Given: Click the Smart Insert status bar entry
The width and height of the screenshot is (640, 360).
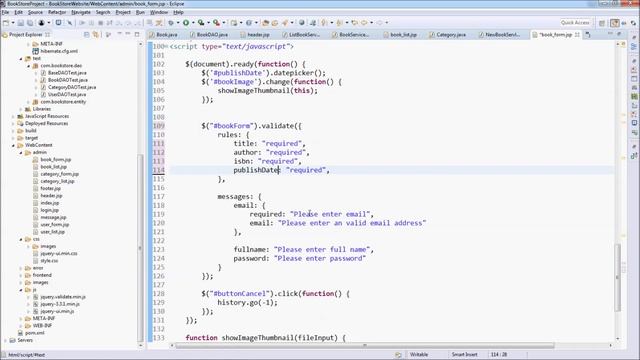Looking at the screenshot, I should [x=464, y=354].
